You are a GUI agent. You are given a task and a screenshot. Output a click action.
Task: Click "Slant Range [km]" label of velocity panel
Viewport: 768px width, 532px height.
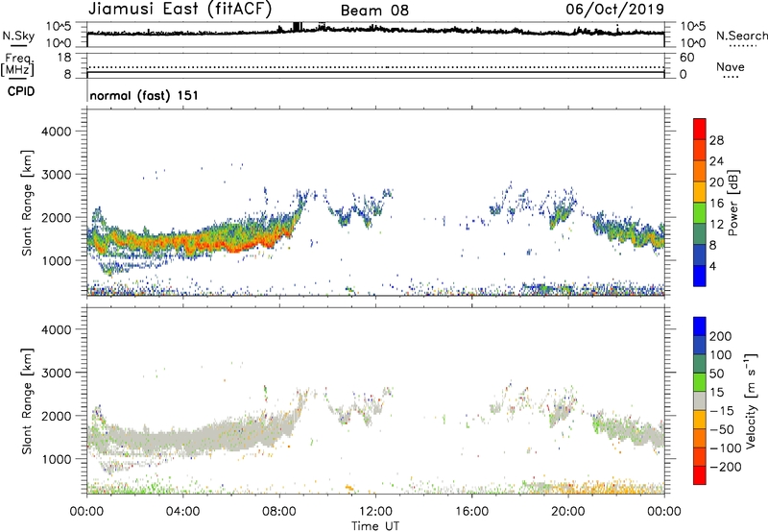click(27, 401)
